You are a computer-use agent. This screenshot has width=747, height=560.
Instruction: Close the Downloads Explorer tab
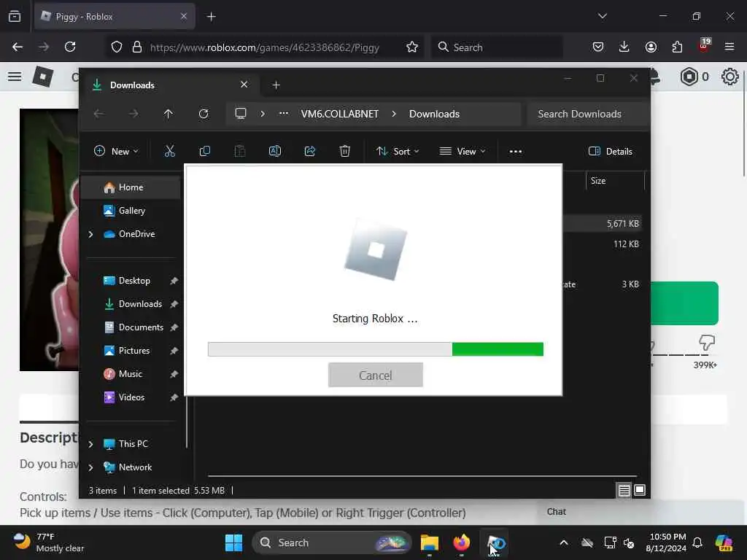pyautogui.click(x=244, y=85)
